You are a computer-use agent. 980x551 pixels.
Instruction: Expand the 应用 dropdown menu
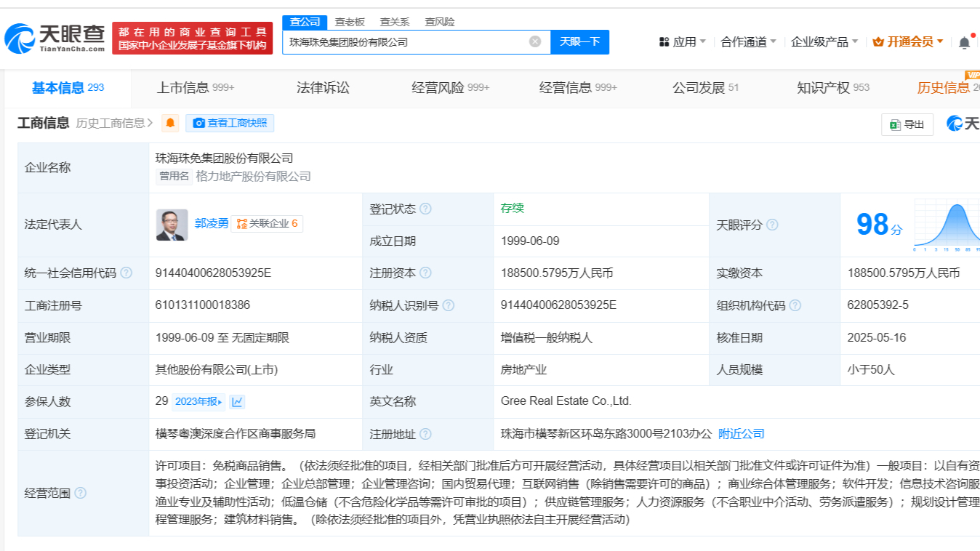click(x=683, y=42)
